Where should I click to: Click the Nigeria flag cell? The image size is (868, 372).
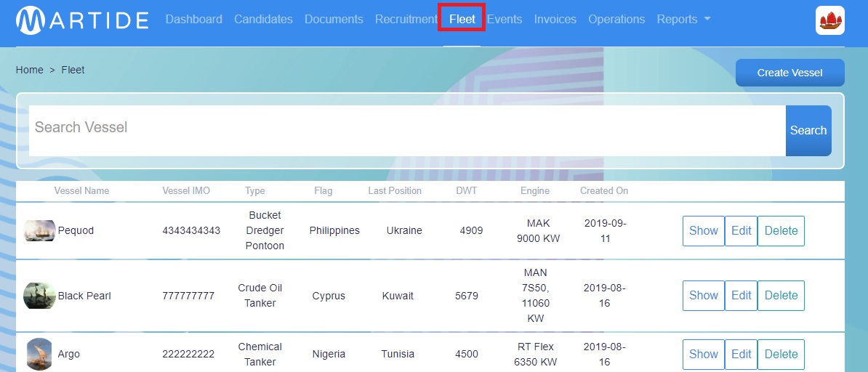tap(329, 355)
